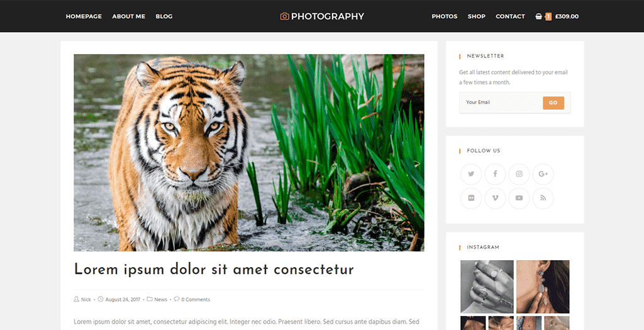Click the camera logo icon in header
644x330 pixels.
click(285, 16)
